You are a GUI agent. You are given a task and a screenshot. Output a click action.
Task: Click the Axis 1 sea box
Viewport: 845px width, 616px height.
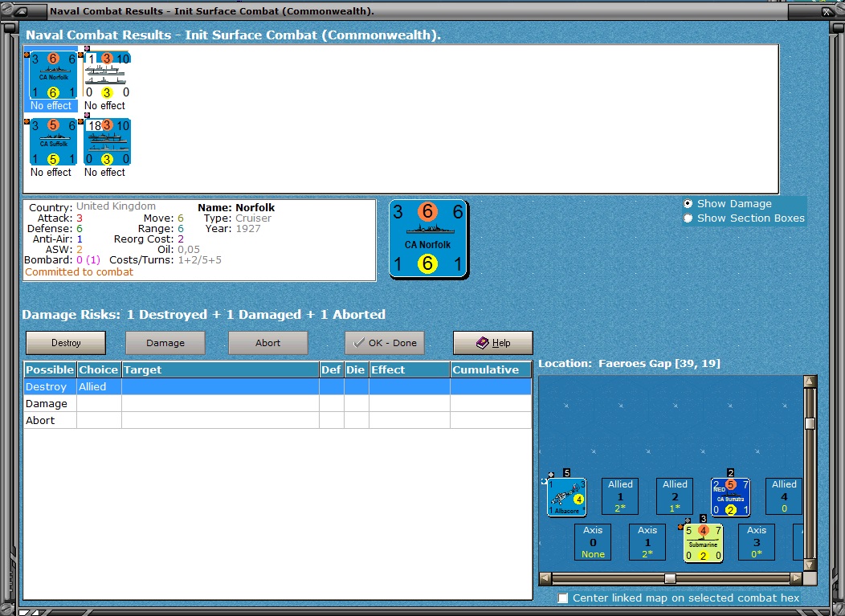tap(647, 542)
